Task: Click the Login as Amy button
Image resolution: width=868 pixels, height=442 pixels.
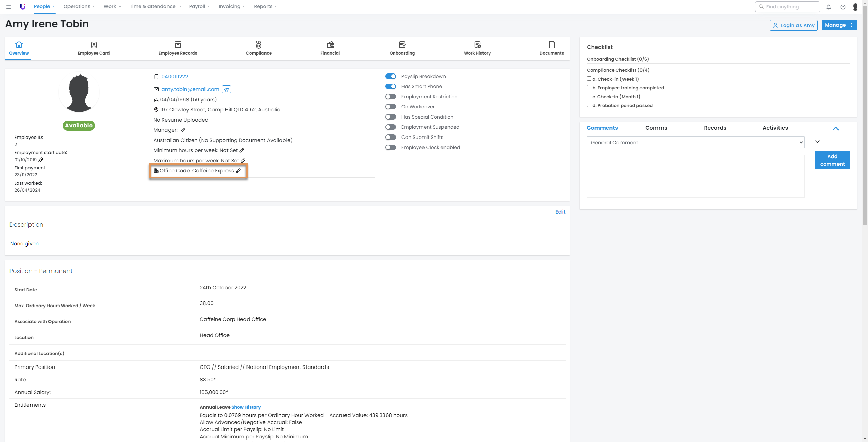Action: click(793, 25)
